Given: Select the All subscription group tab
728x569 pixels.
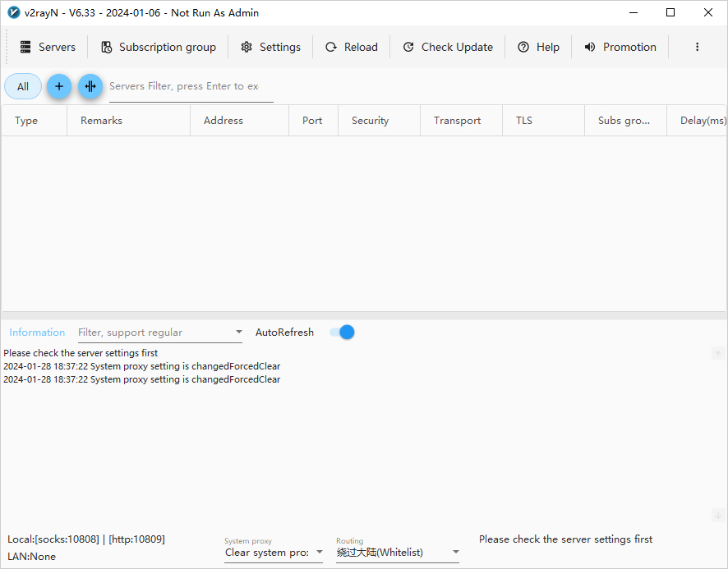Looking at the screenshot, I should (23, 86).
